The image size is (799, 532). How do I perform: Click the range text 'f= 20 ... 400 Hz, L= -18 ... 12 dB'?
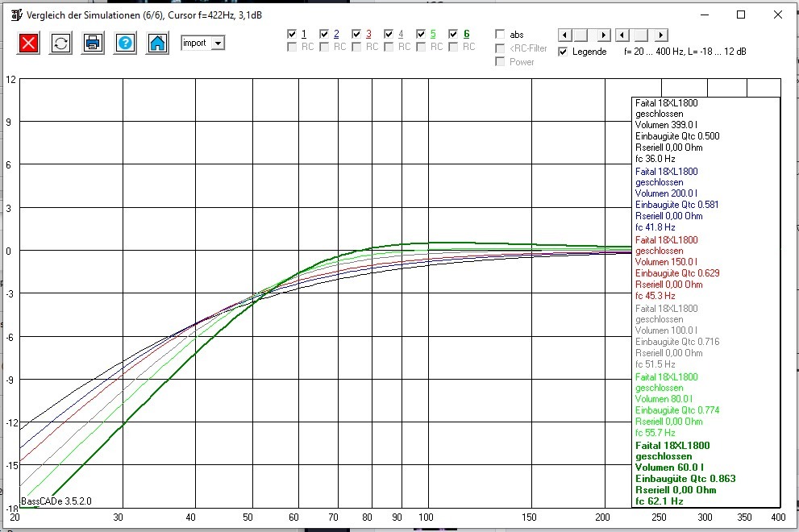coord(685,52)
